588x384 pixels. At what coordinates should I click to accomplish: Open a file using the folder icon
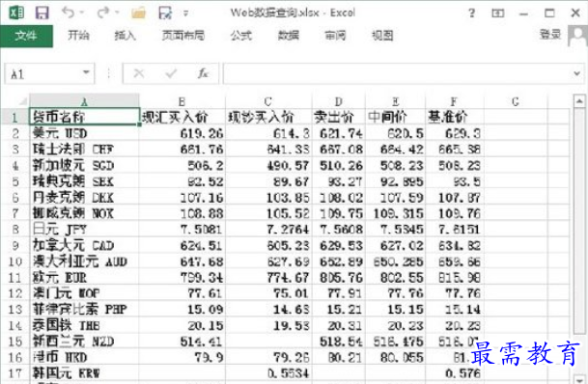click(x=138, y=14)
